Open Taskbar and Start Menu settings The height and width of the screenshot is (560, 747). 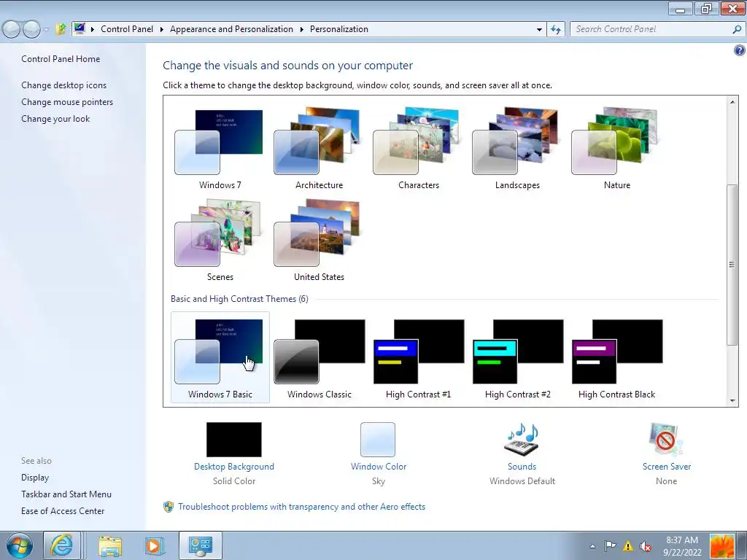tap(66, 494)
